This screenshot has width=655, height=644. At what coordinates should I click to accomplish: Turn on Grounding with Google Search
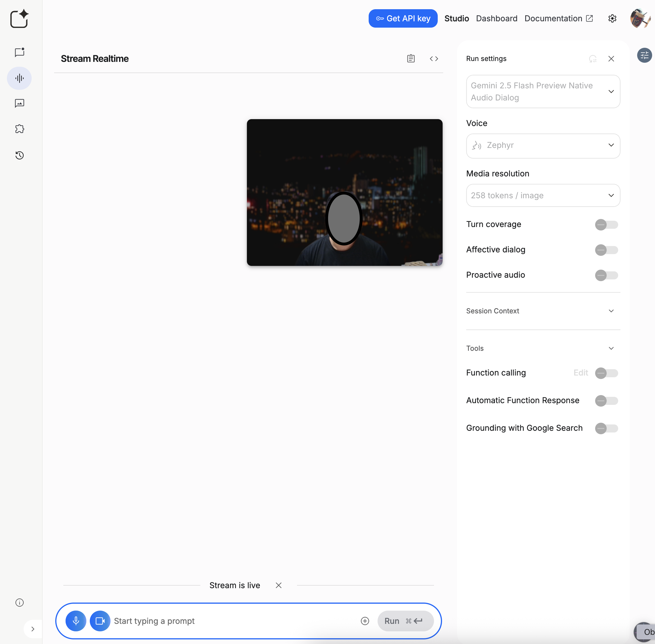coord(606,428)
